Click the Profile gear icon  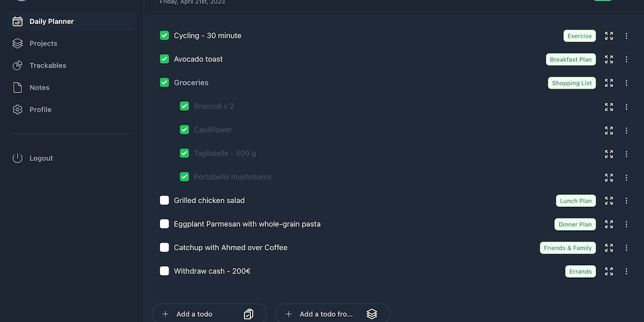click(18, 109)
